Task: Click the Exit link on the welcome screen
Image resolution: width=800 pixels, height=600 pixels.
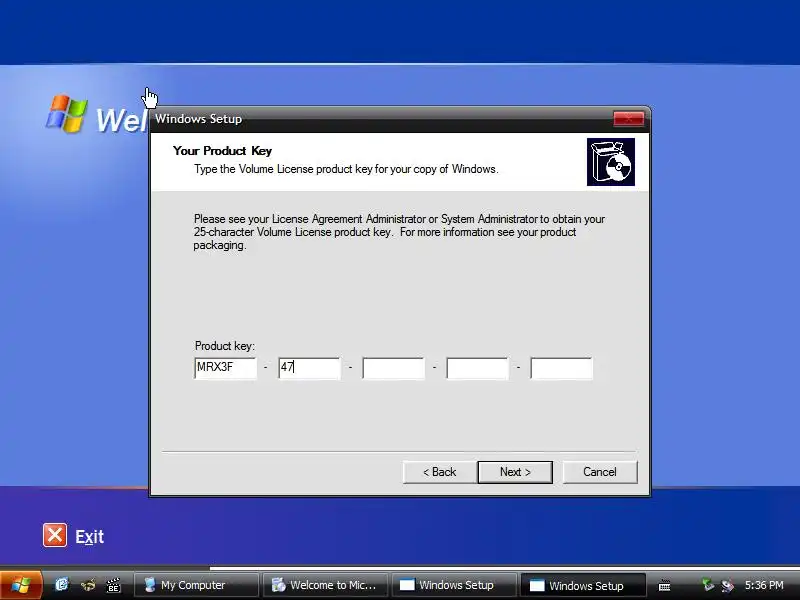Action: click(90, 537)
